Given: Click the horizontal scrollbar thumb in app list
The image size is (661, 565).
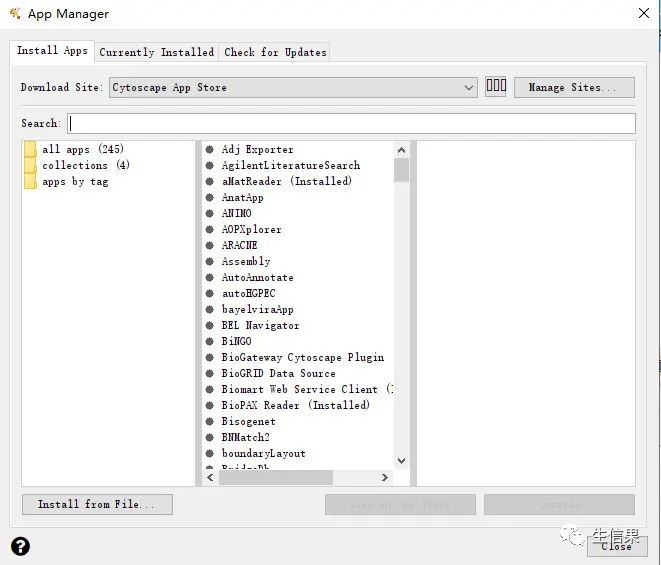Looking at the screenshot, I should click(276, 477).
